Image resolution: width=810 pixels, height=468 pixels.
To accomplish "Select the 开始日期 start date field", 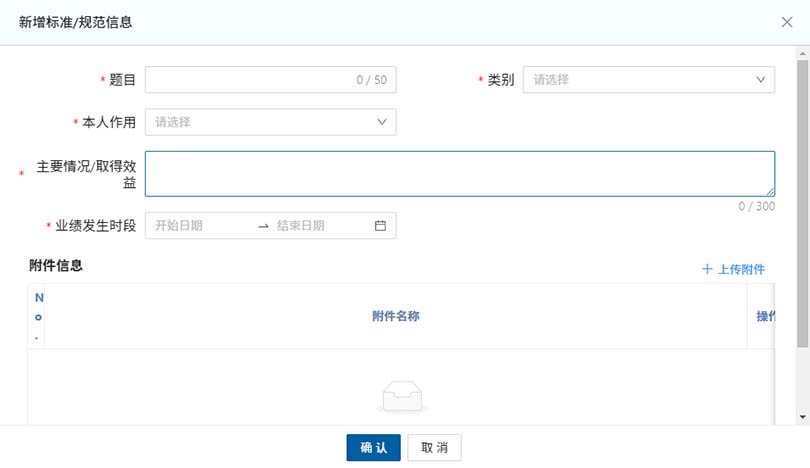I will 200,226.
